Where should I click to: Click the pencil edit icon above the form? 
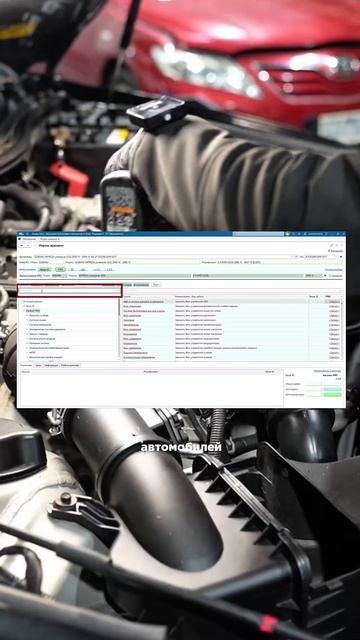(x=331, y=245)
